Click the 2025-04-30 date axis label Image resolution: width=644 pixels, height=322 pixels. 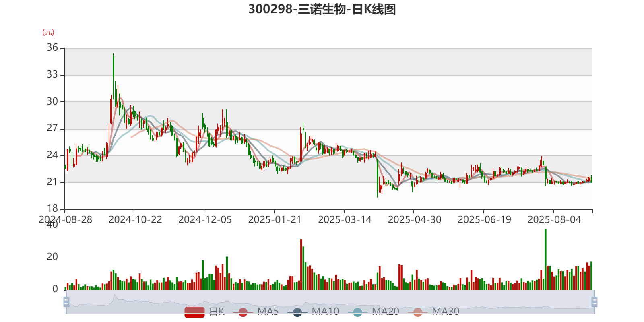[415, 220]
